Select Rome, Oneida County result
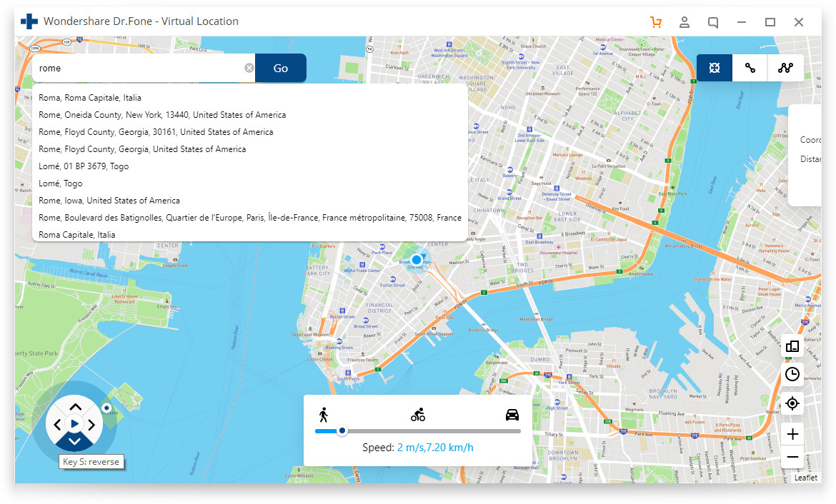Screen dimensions: 836x504 (161, 114)
